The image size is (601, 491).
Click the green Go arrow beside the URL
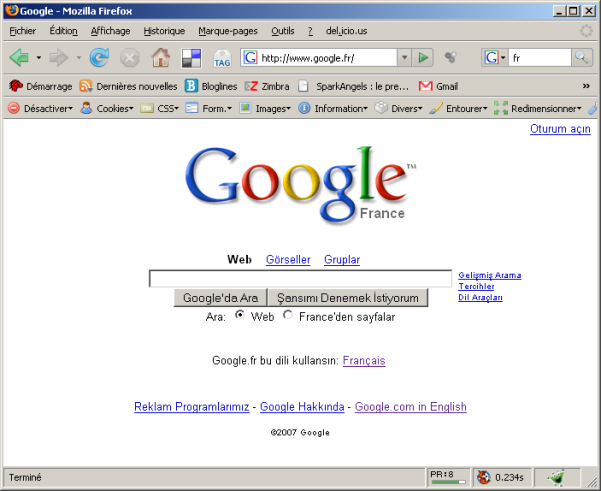tap(424, 58)
